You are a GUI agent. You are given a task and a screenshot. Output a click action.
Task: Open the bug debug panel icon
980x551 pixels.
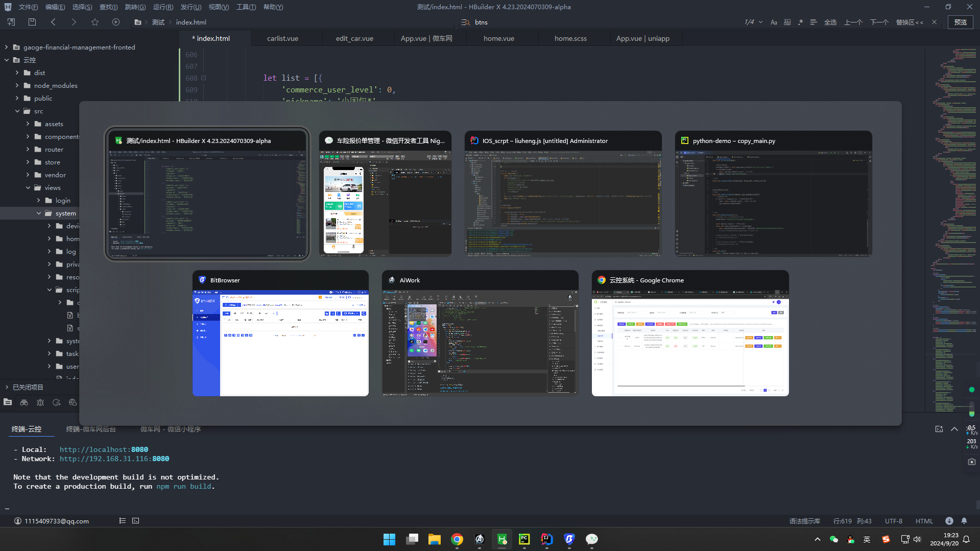pyautogui.click(x=40, y=402)
